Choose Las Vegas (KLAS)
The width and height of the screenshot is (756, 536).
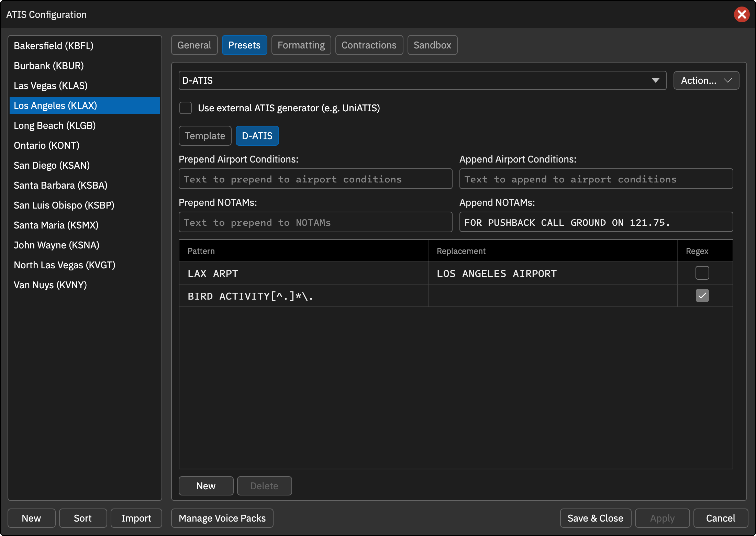click(85, 86)
